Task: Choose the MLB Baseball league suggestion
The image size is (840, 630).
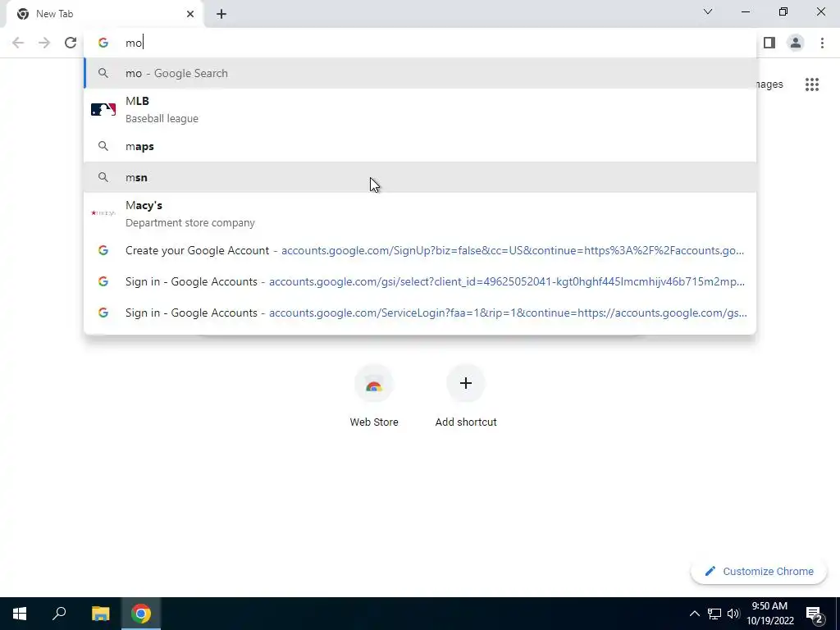Action: point(420,110)
